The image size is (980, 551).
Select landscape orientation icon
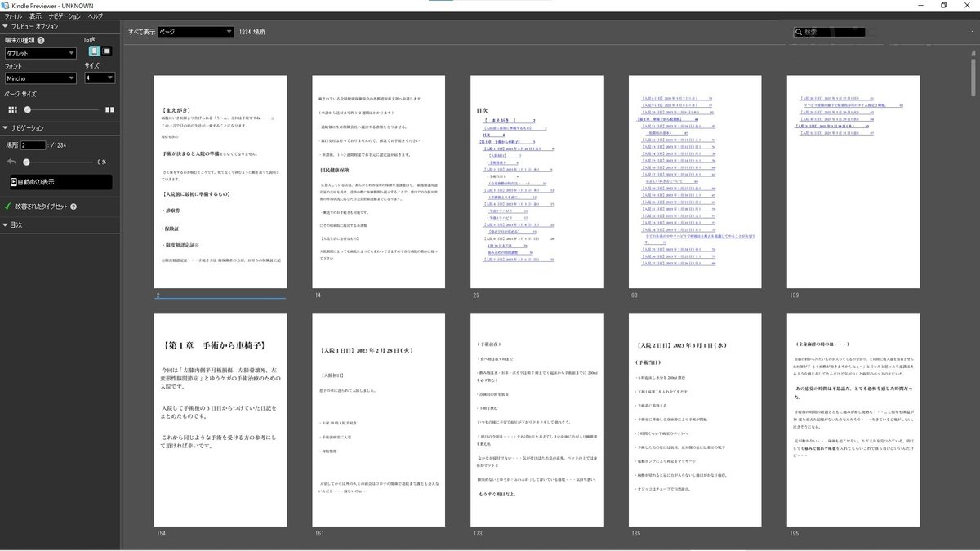[x=107, y=52]
